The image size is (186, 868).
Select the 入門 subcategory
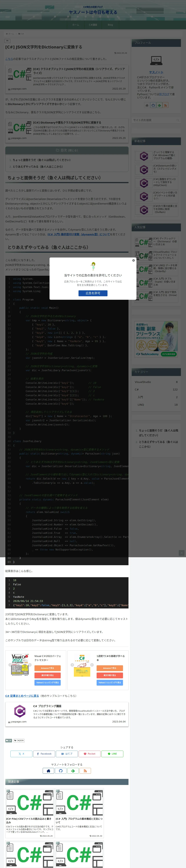pos(157,397)
